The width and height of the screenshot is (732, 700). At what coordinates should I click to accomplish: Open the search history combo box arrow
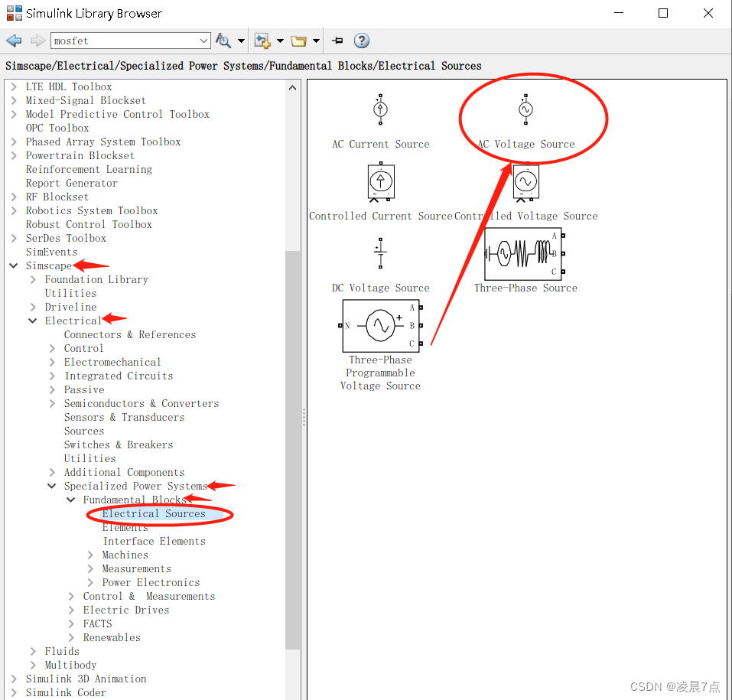coord(203,41)
